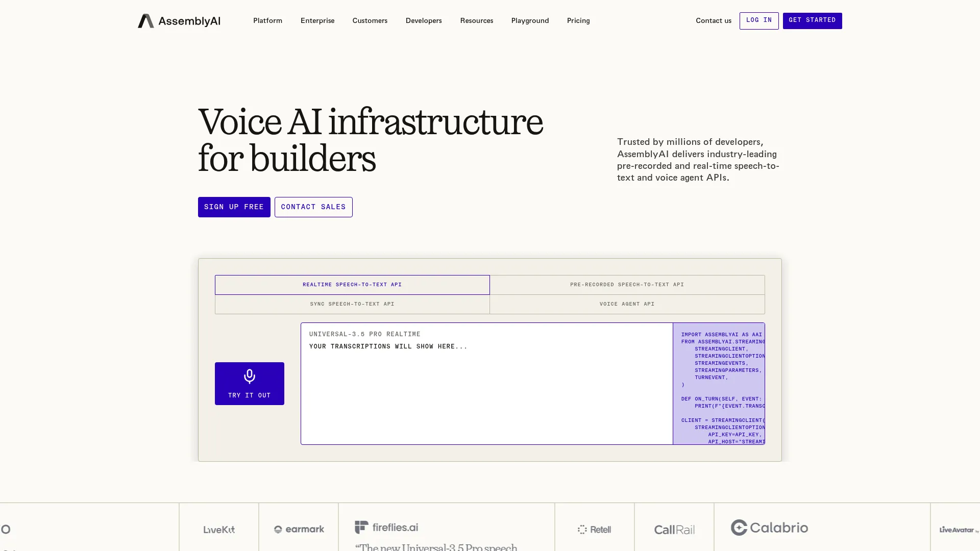Image resolution: width=980 pixels, height=551 pixels.
Task: Click the SIGN UP FREE button
Action: pyautogui.click(x=234, y=207)
